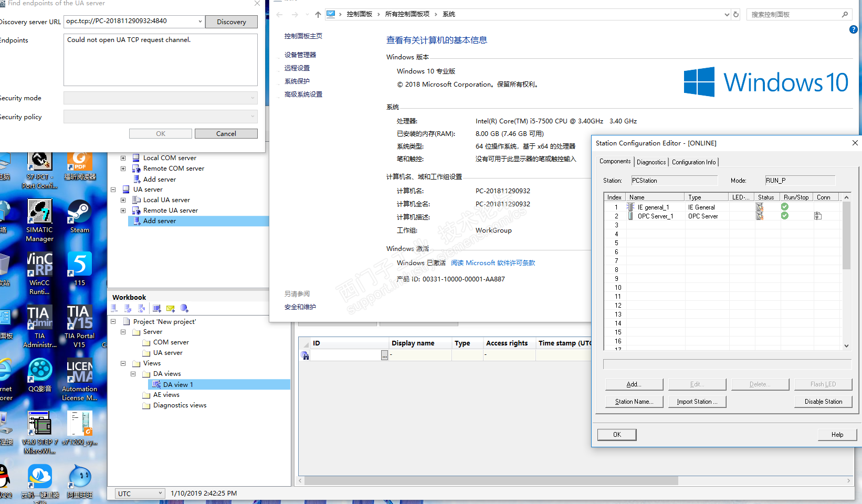Click the Disable Station button
The width and height of the screenshot is (862, 504).
(823, 402)
